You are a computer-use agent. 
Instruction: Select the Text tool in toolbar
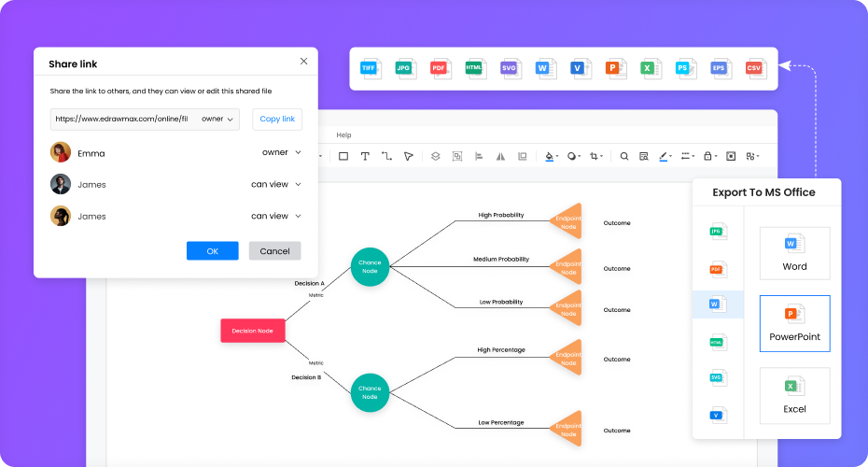click(365, 156)
